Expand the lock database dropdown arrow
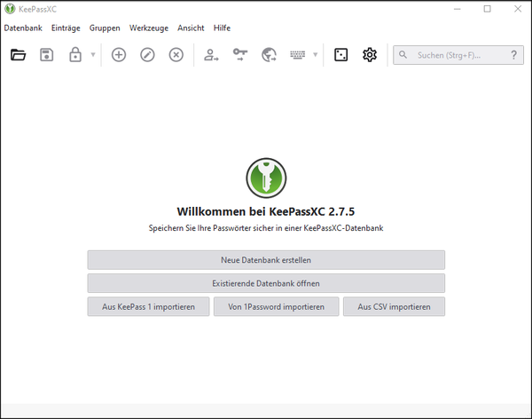Viewport: 532px width, 419px height. 93,55
